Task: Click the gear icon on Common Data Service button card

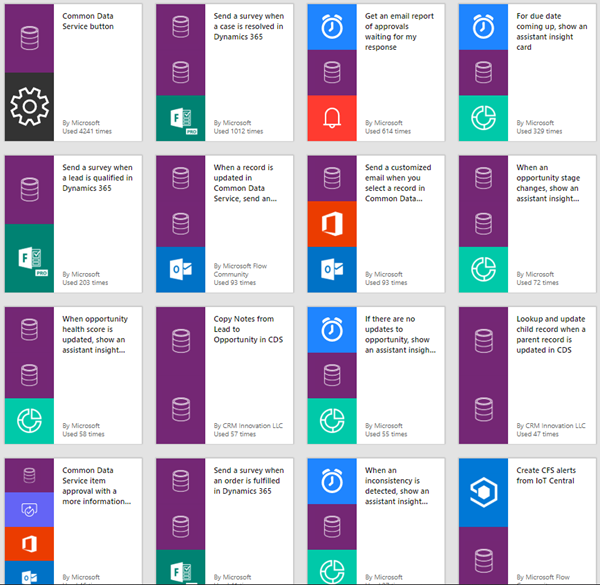Action: (x=30, y=107)
